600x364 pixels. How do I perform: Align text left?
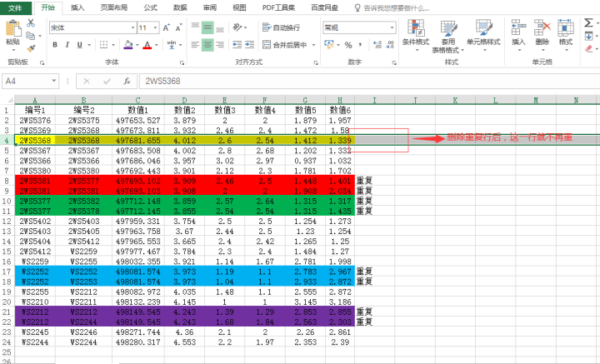coord(195,45)
